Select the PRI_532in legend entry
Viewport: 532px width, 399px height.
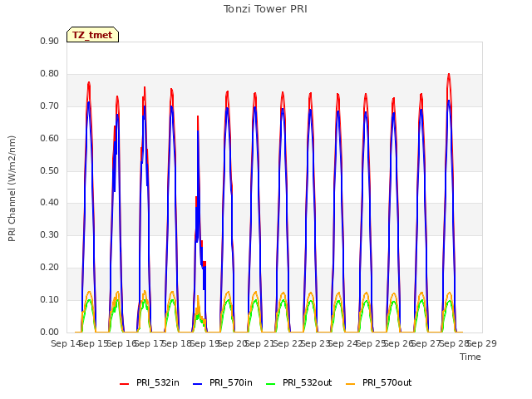150,383
